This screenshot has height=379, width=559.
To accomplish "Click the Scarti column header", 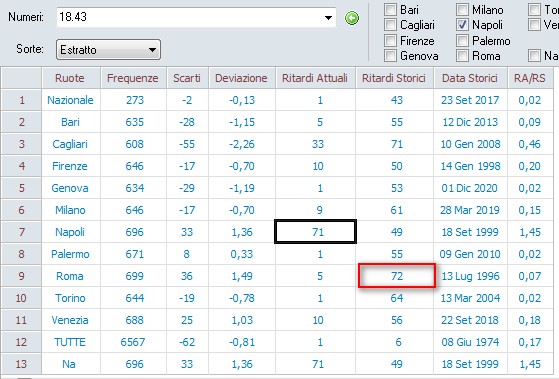I will click(x=187, y=78).
